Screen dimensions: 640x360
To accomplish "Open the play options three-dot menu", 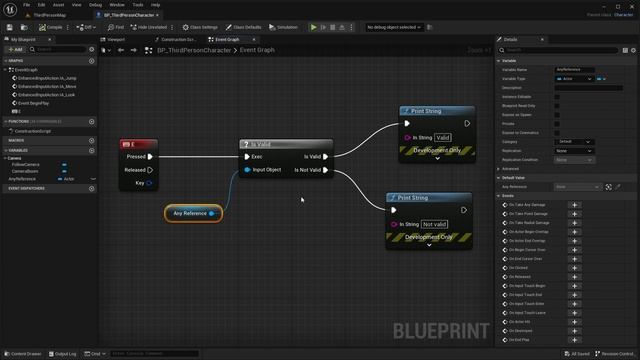I will pyautogui.click(x=351, y=27).
